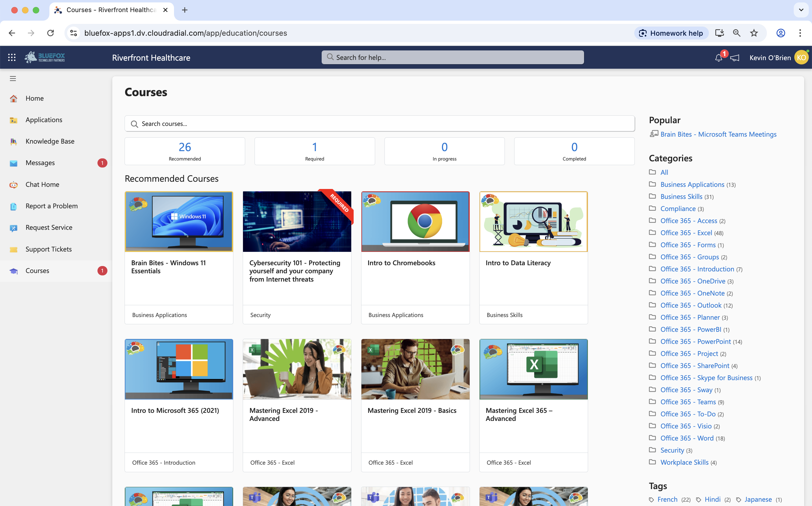Screen dimensions: 812x506
Task: Click the install app icon in address bar
Action: (719, 33)
